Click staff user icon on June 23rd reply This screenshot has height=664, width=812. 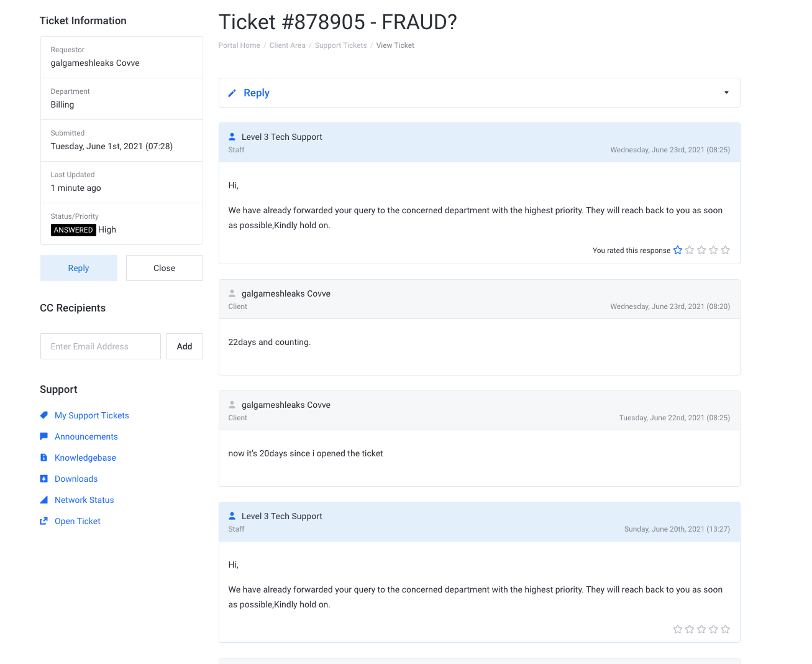point(232,137)
